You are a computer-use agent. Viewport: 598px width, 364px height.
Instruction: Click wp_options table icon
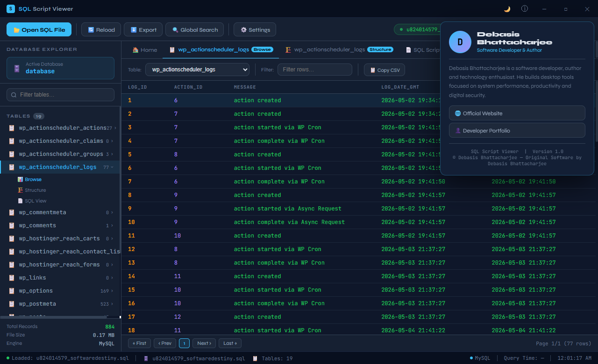(12, 291)
